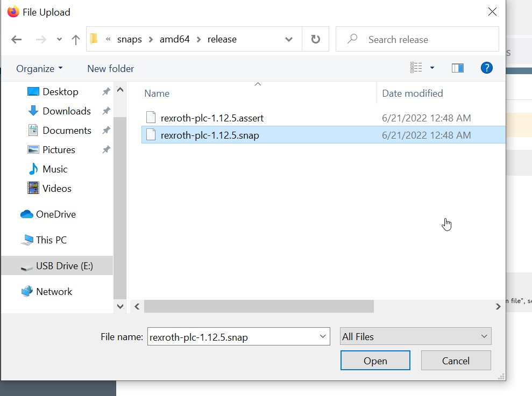Viewport: 532px width, 396px height.
Task: Click the Cancel button
Action: [456, 361]
